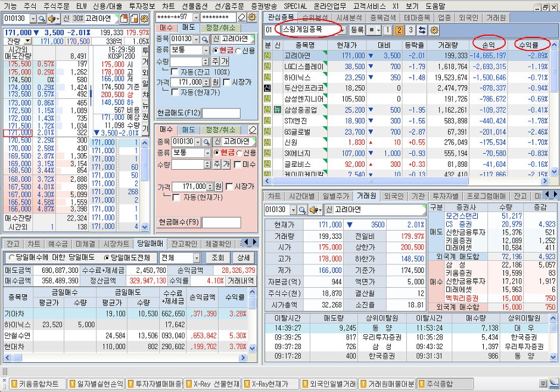560x392 pixels.
Task: Click speaker icon in 거래원 broker panel
Action: tap(315, 210)
